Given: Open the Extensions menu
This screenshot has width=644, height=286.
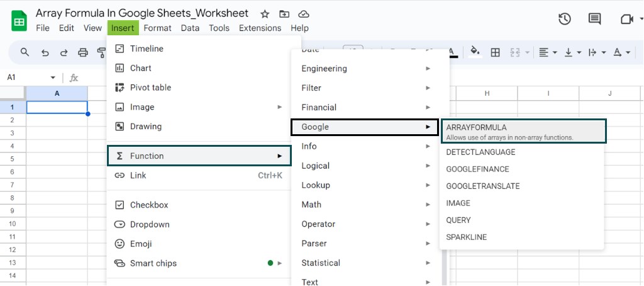Looking at the screenshot, I should pos(260,28).
